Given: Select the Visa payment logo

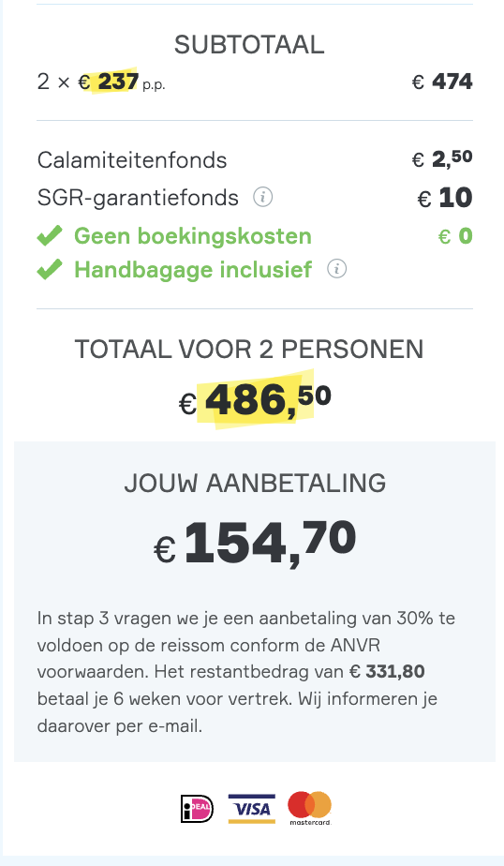Looking at the screenshot, I should coord(252,809).
